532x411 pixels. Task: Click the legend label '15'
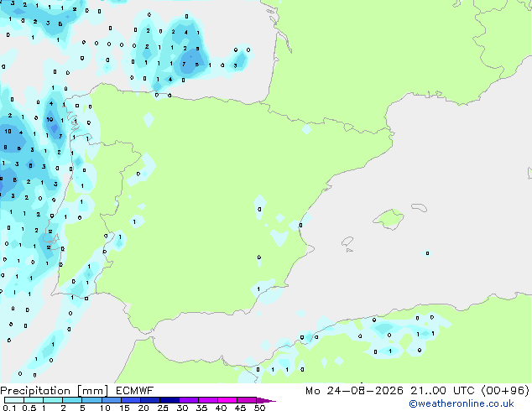pos(124,408)
